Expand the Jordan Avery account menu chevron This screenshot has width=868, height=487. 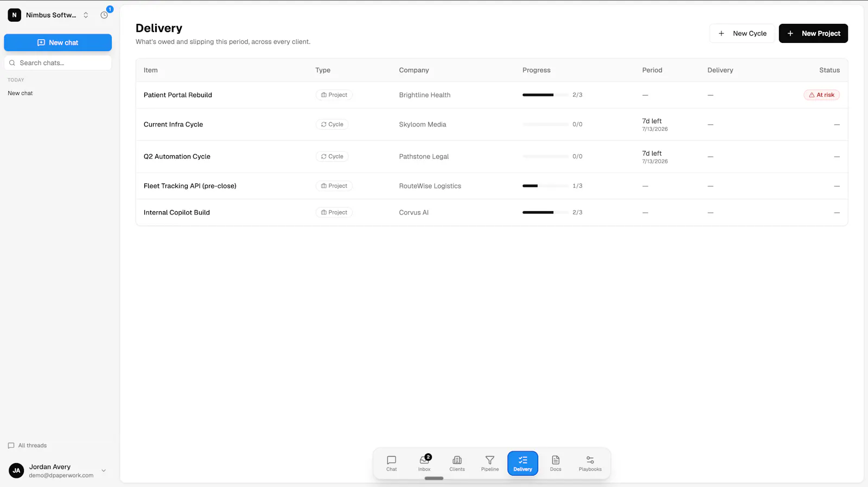pos(104,471)
